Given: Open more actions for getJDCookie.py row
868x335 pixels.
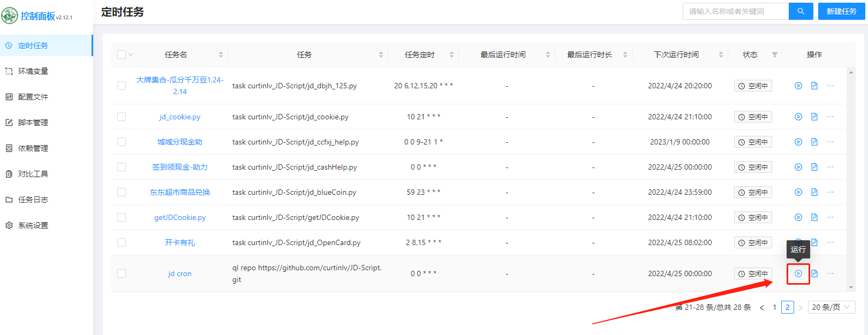Looking at the screenshot, I should pyautogui.click(x=830, y=217).
